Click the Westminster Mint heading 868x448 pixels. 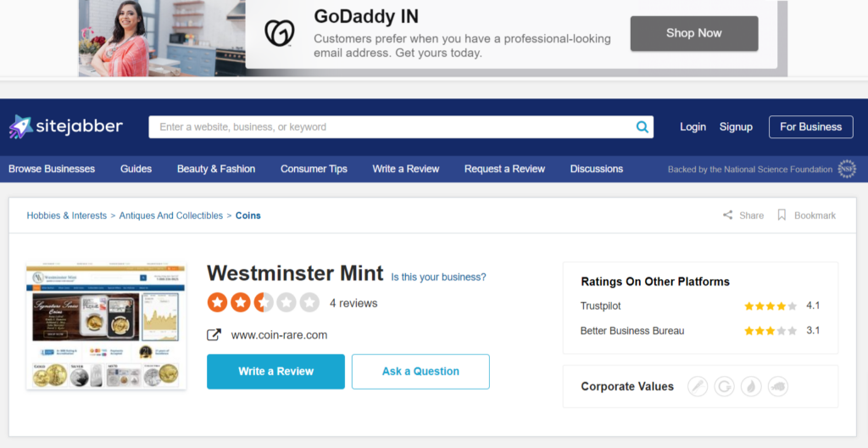coord(295,273)
